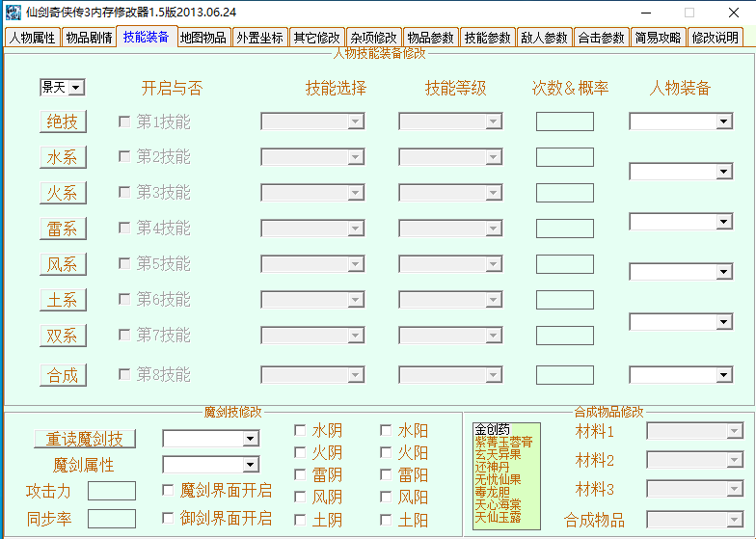Select the 技能参数 tab
This screenshot has width=756, height=539.
click(x=488, y=37)
